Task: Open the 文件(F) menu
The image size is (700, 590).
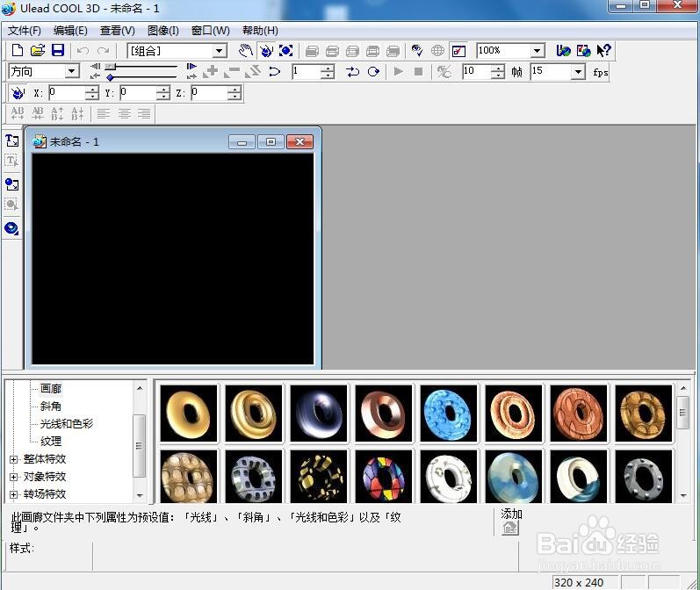Action: 25,31
